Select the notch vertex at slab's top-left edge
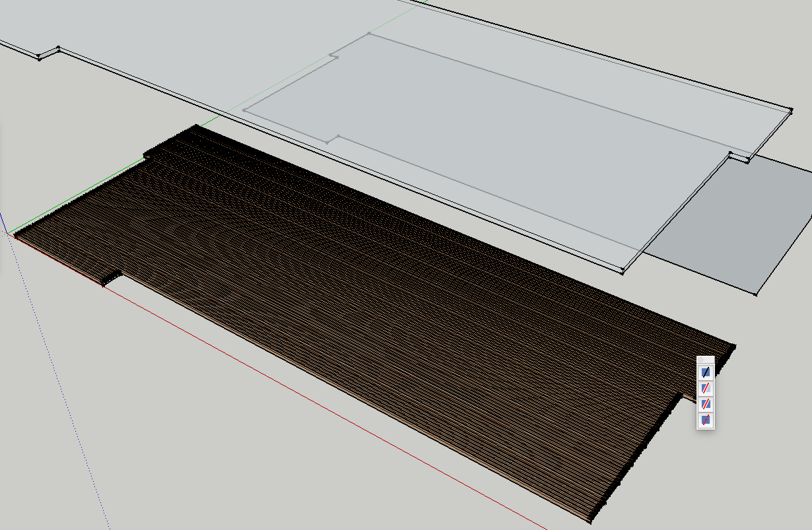Image resolution: width=812 pixels, height=530 pixels. click(x=58, y=48)
